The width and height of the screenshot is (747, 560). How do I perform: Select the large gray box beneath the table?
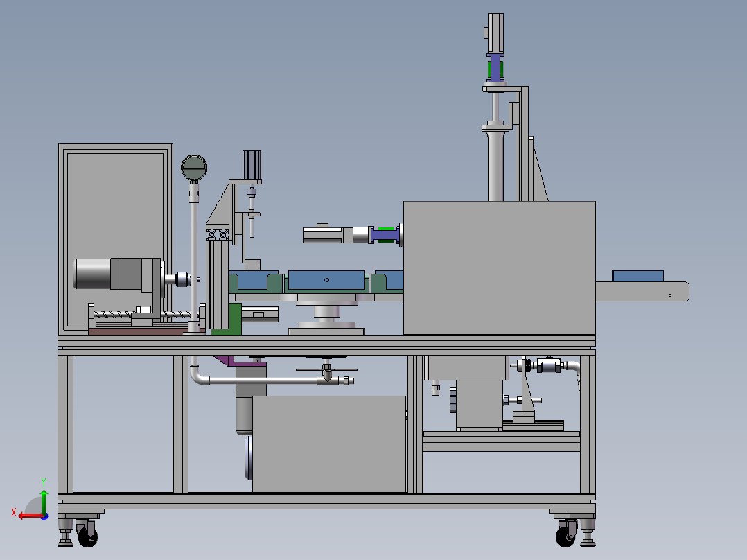328,444
